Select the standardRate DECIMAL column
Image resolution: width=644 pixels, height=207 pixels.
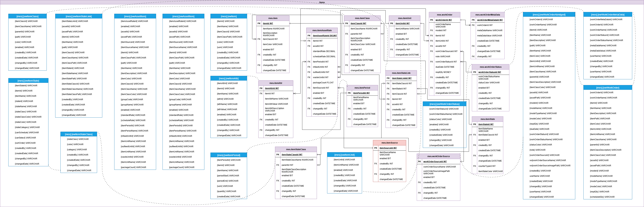click(x=322, y=51)
